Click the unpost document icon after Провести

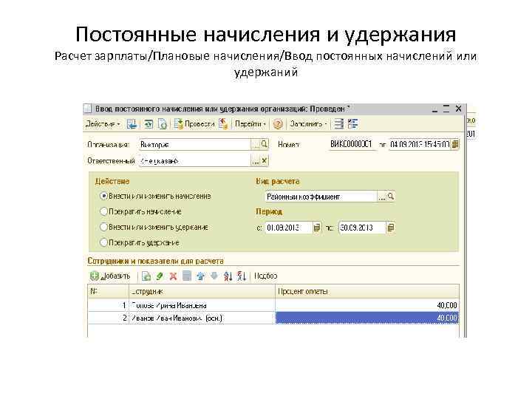[x=223, y=124]
